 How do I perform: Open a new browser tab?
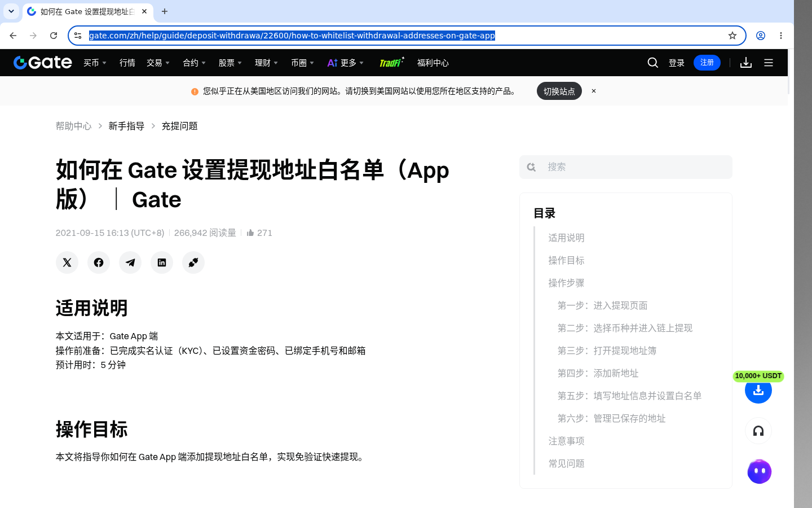click(165, 11)
